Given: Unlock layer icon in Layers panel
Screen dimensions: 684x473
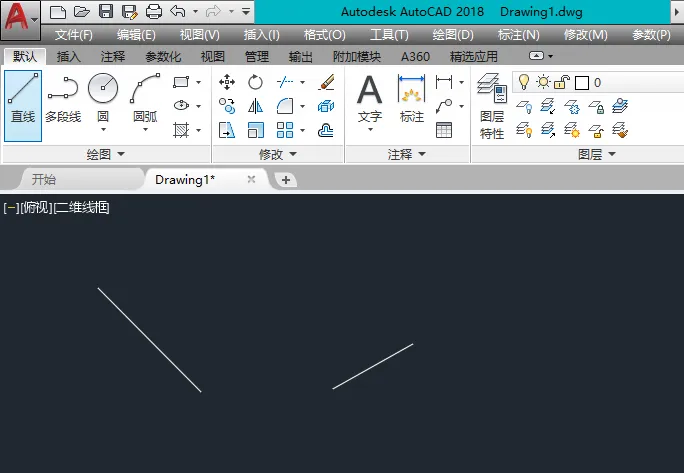Looking at the screenshot, I should [x=596, y=130].
